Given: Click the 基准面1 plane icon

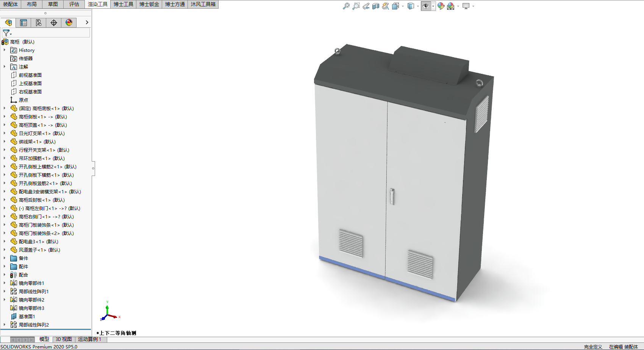Looking at the screenshot, I should click(x=14, y=316).
